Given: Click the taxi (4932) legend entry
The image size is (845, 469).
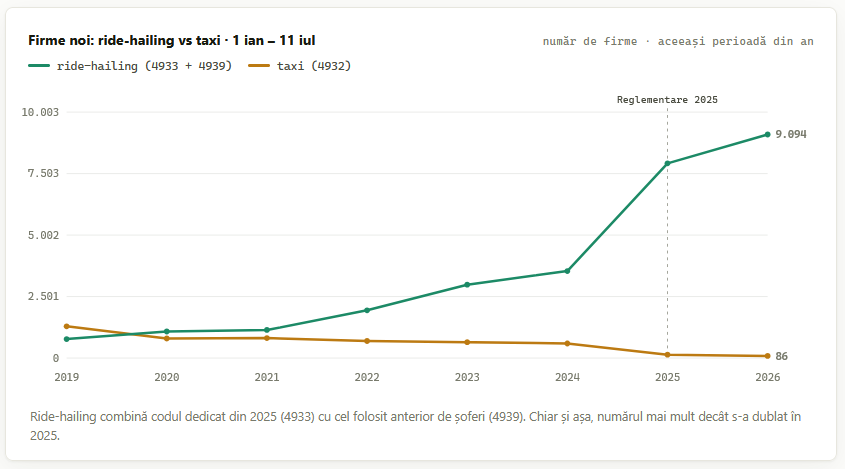Looking at the screenshot, I should click(x=300, y=66).
